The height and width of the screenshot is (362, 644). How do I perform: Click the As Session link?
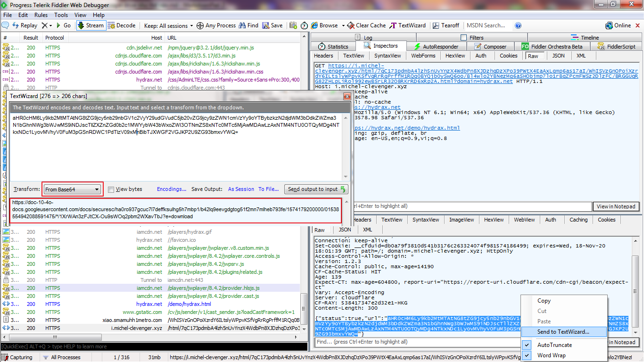tap(241, 189)
